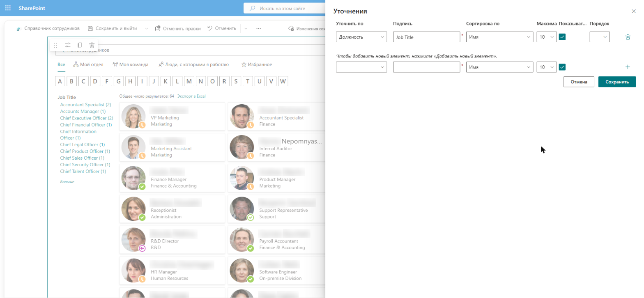Open Сортировка по dropdown in new element row
644x298 pixels.
tap(499, 67)
